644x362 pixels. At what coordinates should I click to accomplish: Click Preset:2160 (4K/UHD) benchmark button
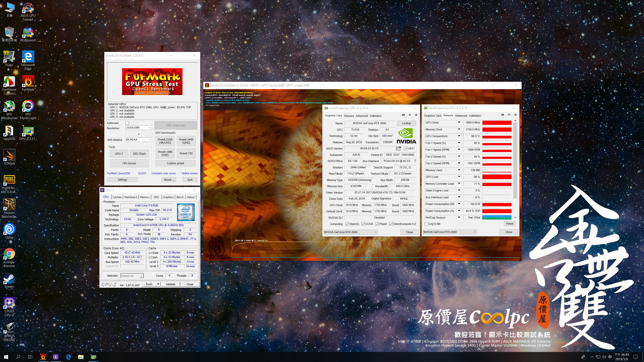click(x=165, y=141)
